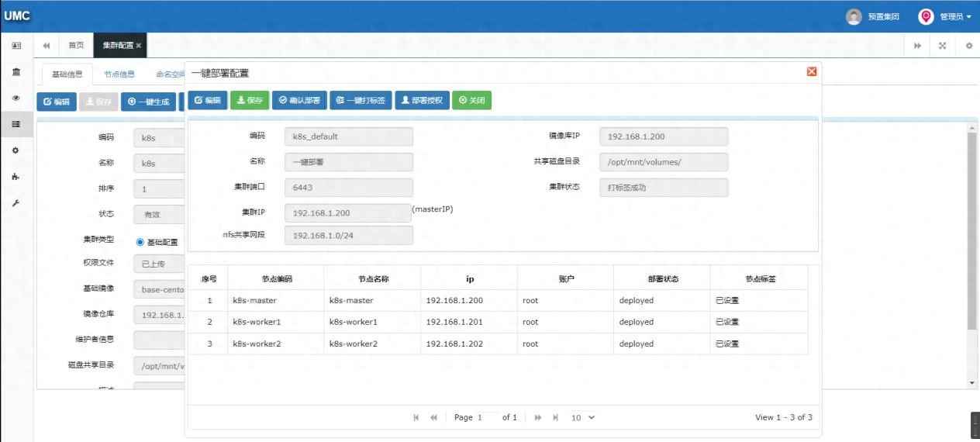Click the vertical scrollbar thumb of the background page

click(972, 231)
